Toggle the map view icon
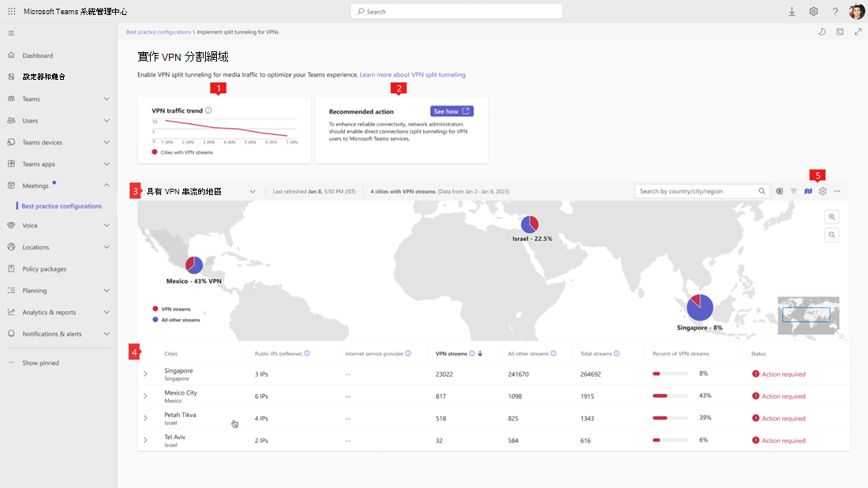The width and height of the screenshot is (868, 488). point(808,191)
